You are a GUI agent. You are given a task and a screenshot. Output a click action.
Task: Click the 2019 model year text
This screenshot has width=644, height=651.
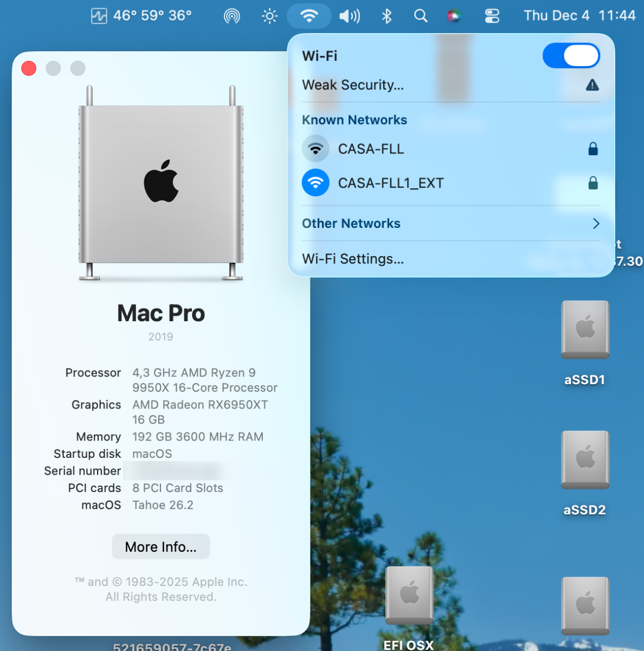pyautogui.click(x=161, y=337)
